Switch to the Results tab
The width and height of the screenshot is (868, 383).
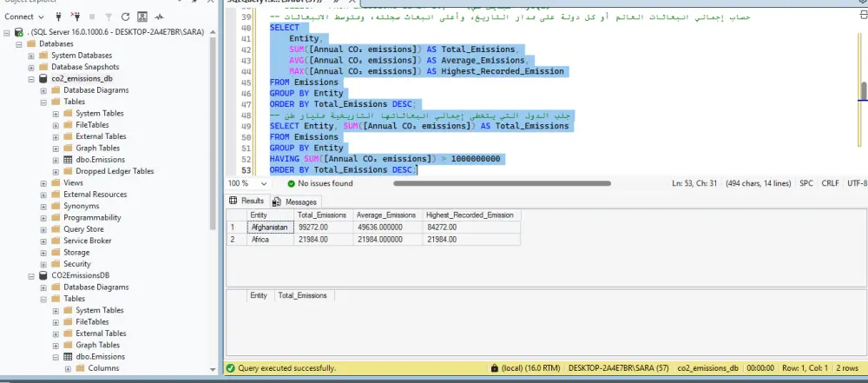(247, 201)
